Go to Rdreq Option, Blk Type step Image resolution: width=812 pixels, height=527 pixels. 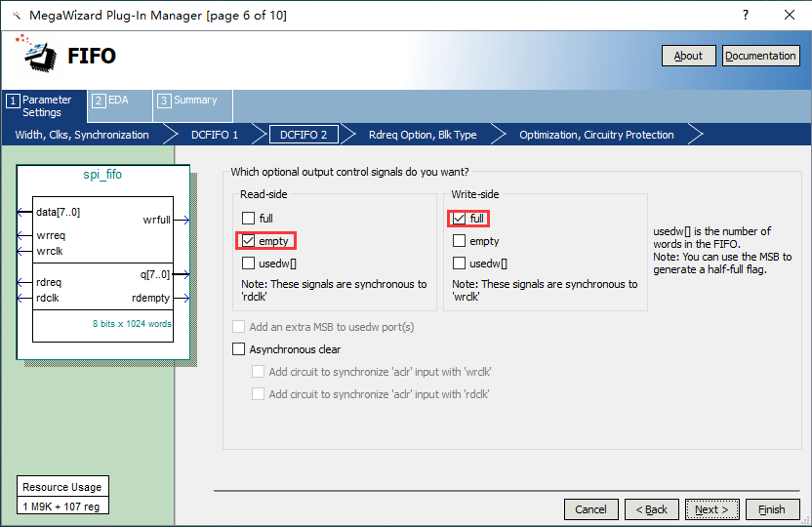[x=422, y=135]
